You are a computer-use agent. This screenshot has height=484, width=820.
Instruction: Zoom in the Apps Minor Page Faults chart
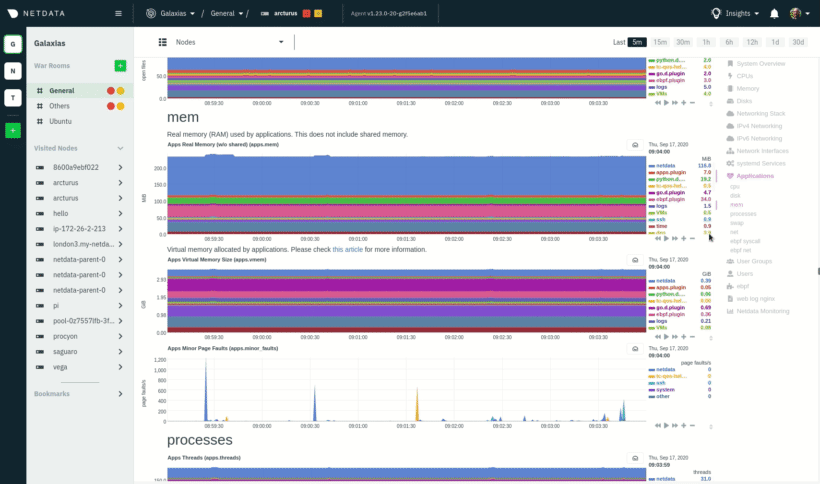click(x=684, y=425)
